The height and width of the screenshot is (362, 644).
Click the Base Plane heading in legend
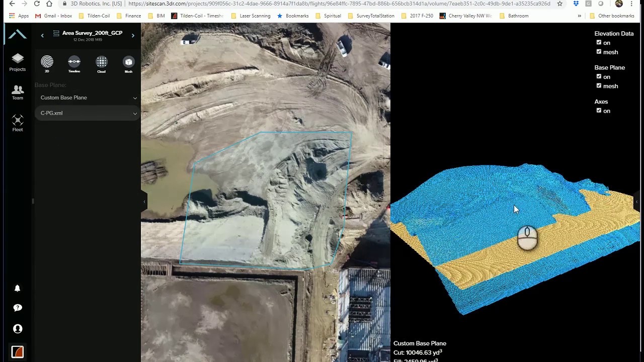(x=609, y=67)
